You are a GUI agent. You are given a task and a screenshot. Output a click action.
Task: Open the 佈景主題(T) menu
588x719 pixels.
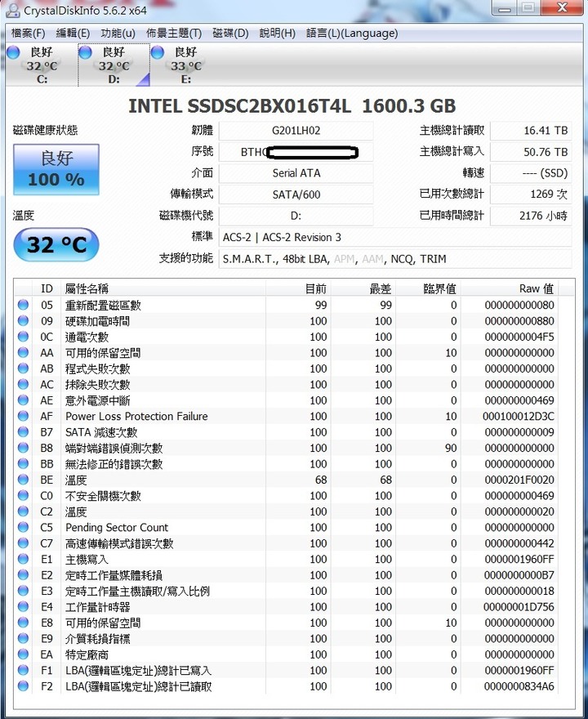tap(174, 33)
